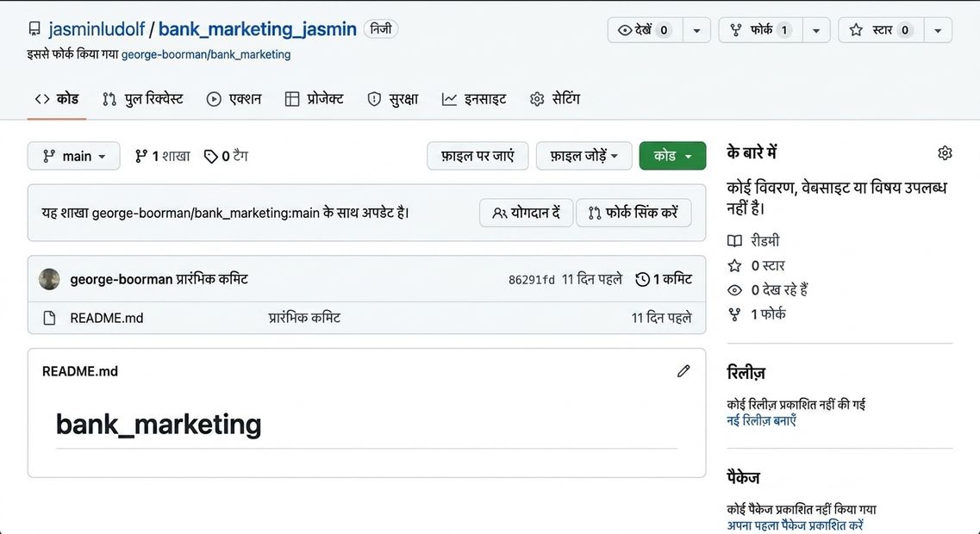Screen dimensions: 980x534
Task: Expand the fork options dropdown arrow
Action: tap(816, 30)
